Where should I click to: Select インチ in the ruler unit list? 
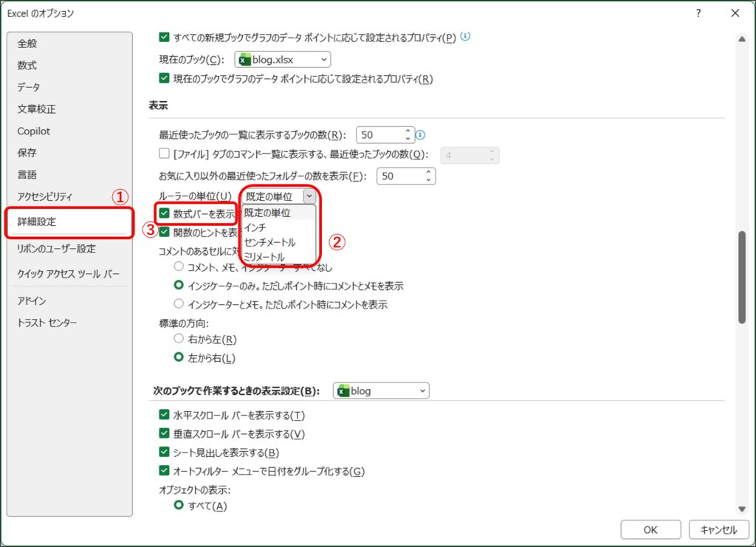tap(255, 227)
